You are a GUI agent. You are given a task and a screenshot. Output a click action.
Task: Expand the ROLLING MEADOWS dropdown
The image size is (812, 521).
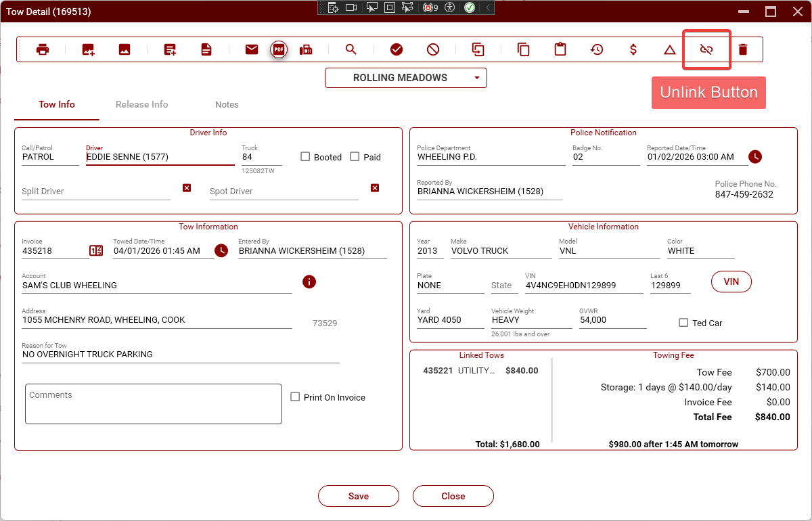click(405, 78)
